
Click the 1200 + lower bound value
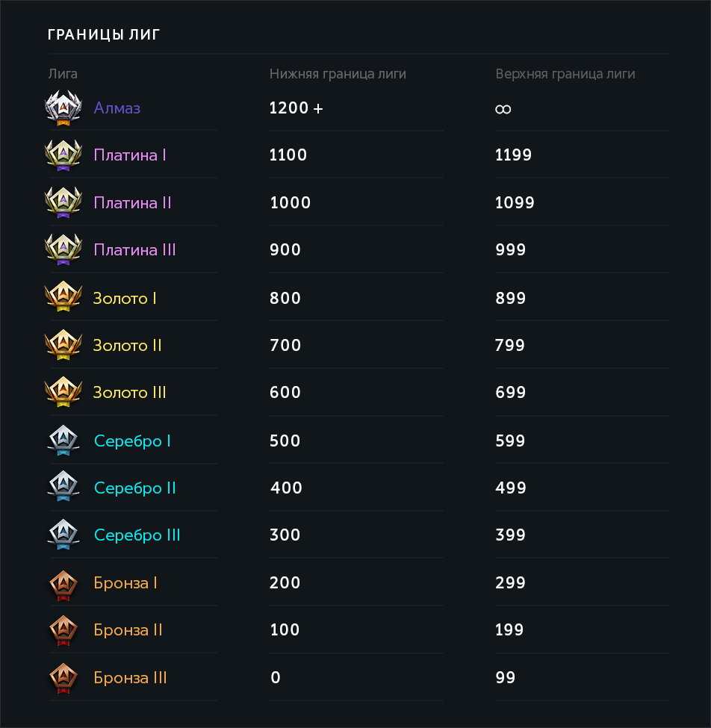pyautogui.click(x=296, y=108)
